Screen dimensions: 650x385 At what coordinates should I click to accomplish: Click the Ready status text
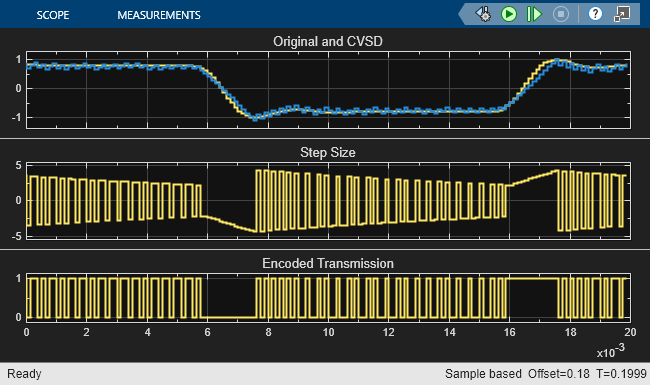(x=24, y=374)
